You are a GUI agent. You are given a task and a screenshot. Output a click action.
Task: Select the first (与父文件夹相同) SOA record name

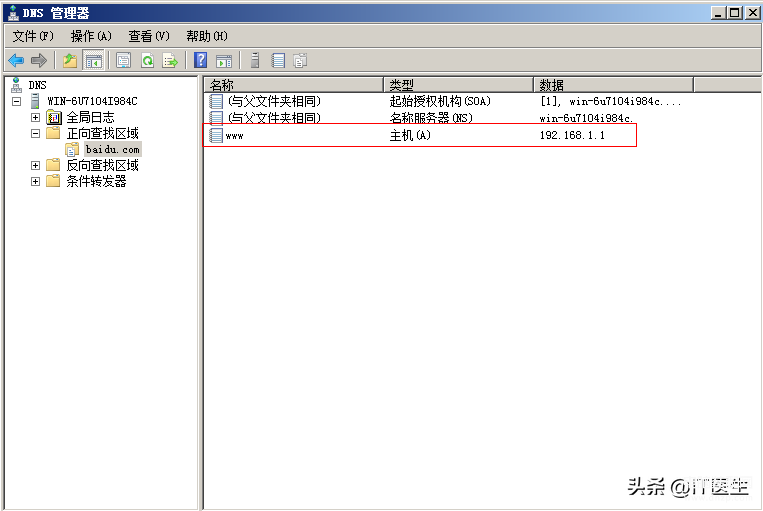pos(274,101)
